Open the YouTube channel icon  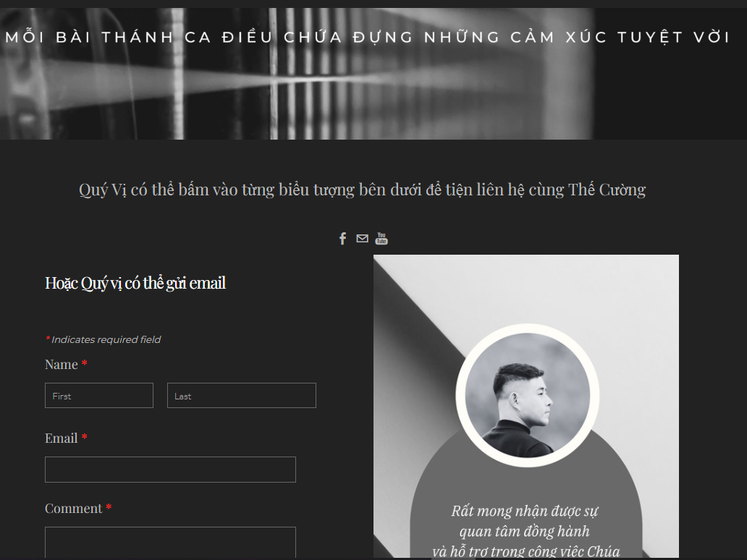(x=381, y=239)
